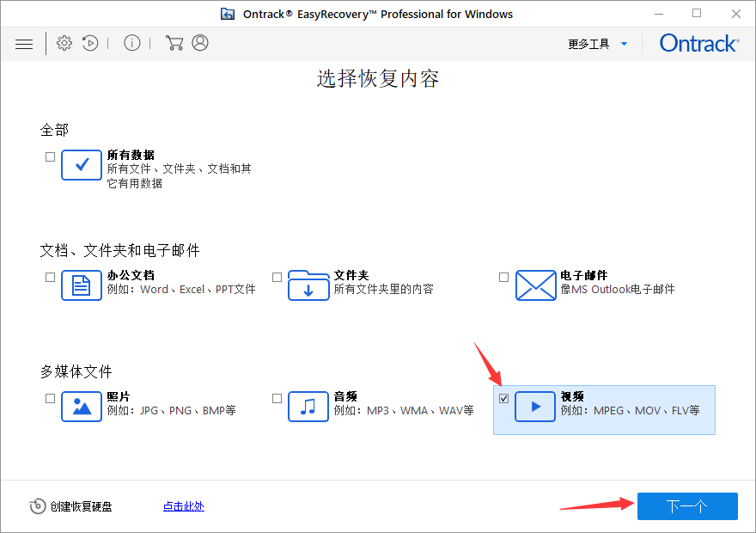756x533 pixels.
Task: Click the 创建恢复硬盘 disk icon
Action: (x=38, y=506)
